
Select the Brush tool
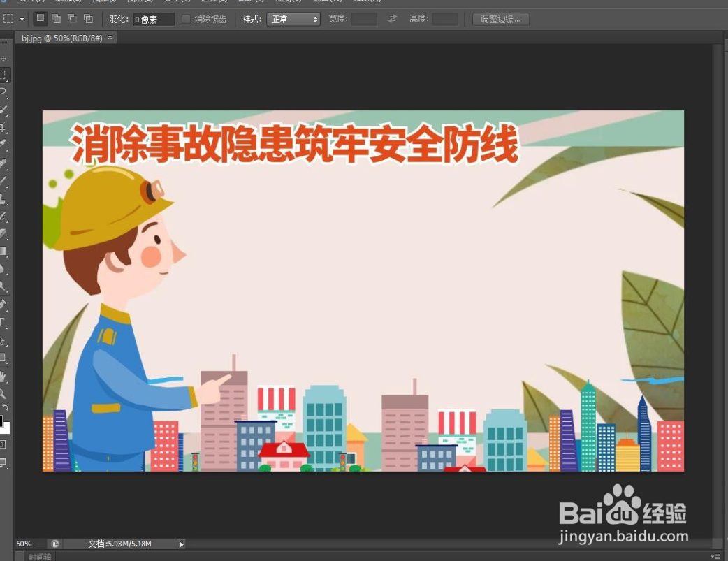5,177
